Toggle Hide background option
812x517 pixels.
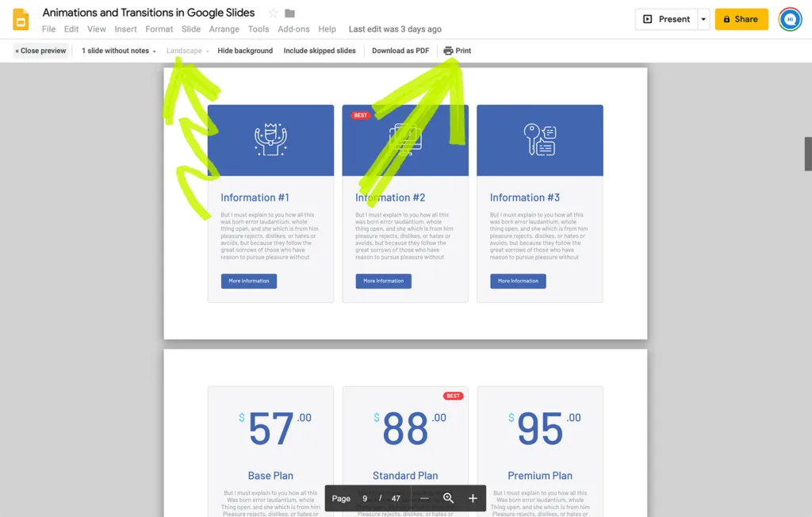click(245, 51)
